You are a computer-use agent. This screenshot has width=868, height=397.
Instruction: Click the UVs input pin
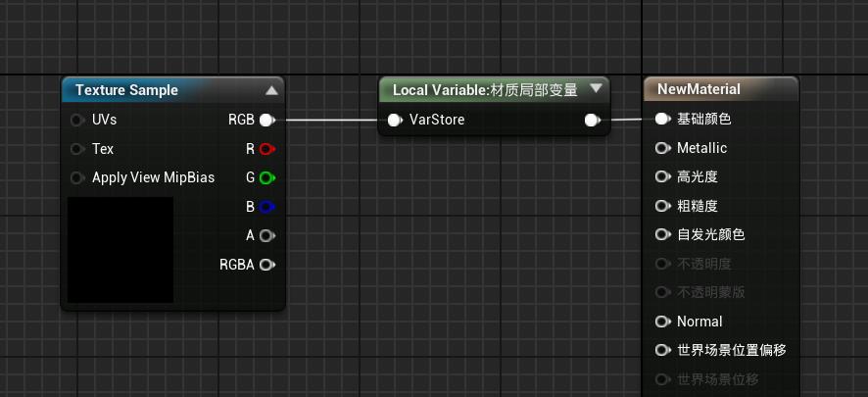coord(77,120)
